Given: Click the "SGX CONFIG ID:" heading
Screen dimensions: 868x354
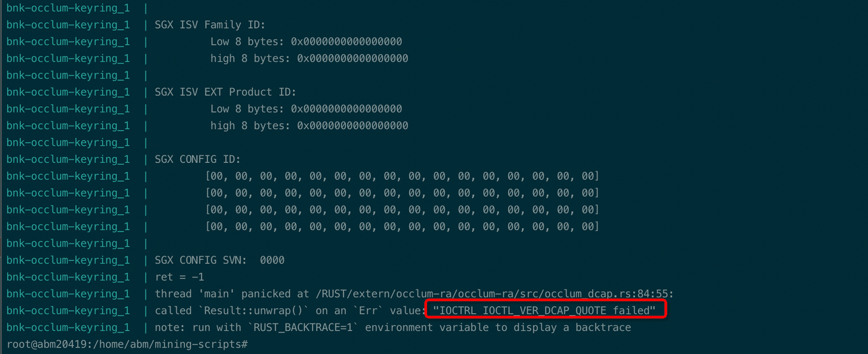Looking at the screenshot, I should 198,159.
